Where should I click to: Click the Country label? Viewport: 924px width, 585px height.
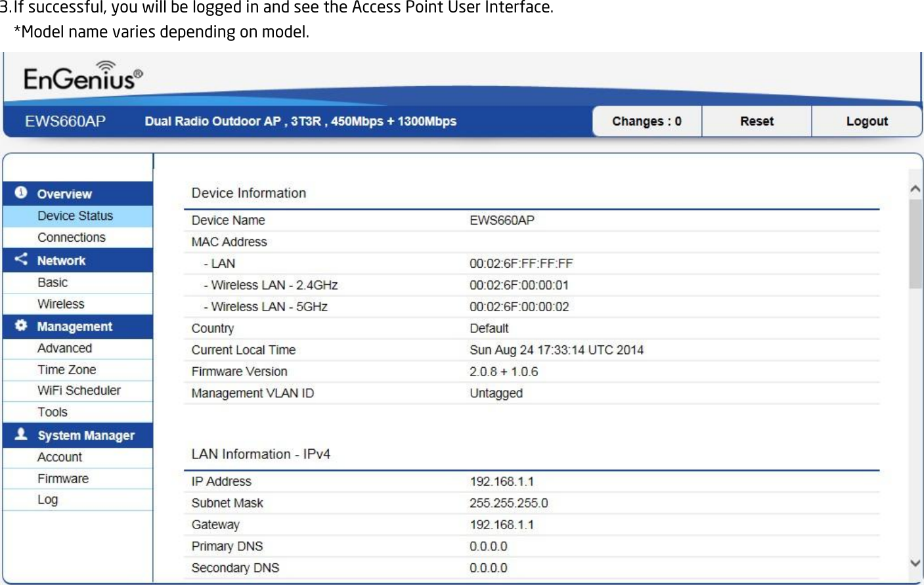click(x=212, y=329)
